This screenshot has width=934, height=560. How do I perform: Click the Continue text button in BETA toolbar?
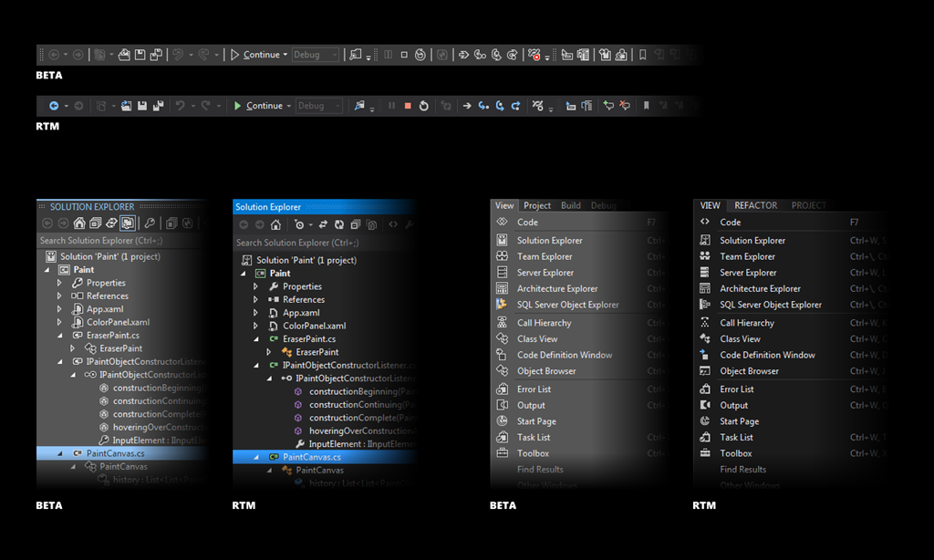coord(261,55)
